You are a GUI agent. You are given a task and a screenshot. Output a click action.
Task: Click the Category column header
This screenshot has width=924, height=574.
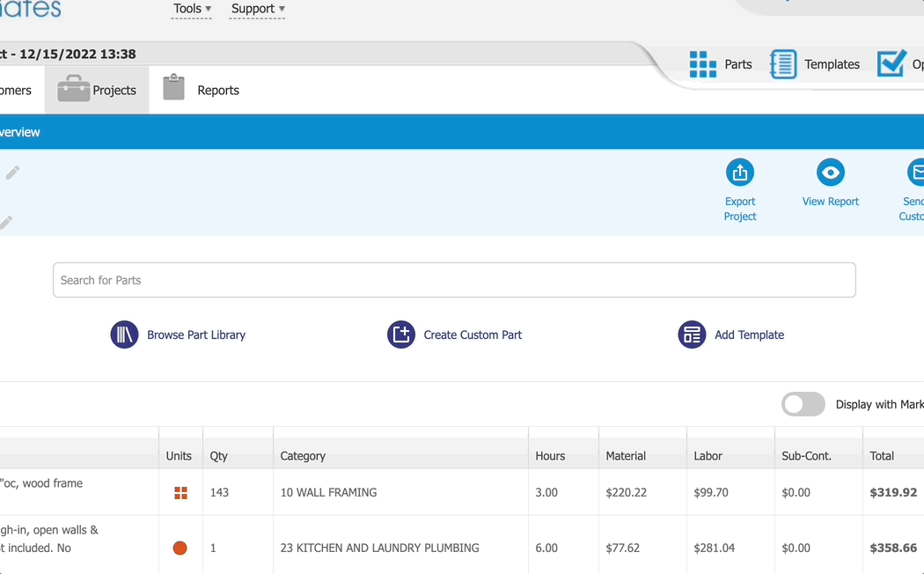click(x=303, y=456)
